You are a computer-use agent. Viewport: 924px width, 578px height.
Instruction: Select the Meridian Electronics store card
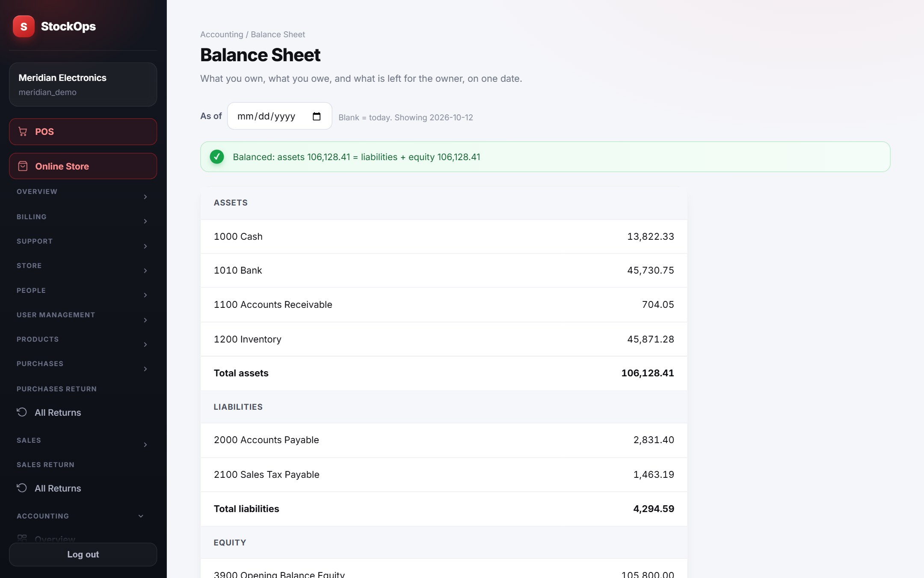coord(83,84)
